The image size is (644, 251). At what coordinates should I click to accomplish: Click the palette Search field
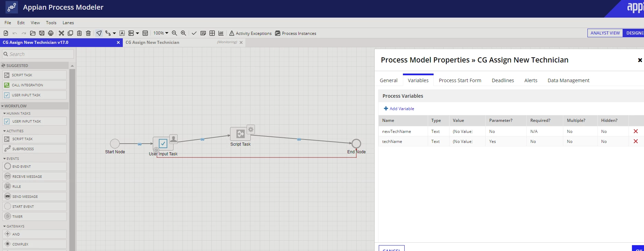(38, 54)
